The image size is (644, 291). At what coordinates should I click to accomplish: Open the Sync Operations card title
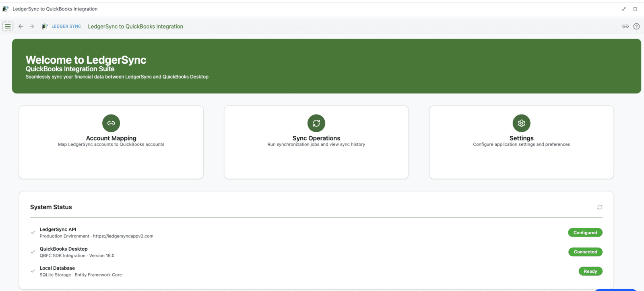click(x=316, y=138)
